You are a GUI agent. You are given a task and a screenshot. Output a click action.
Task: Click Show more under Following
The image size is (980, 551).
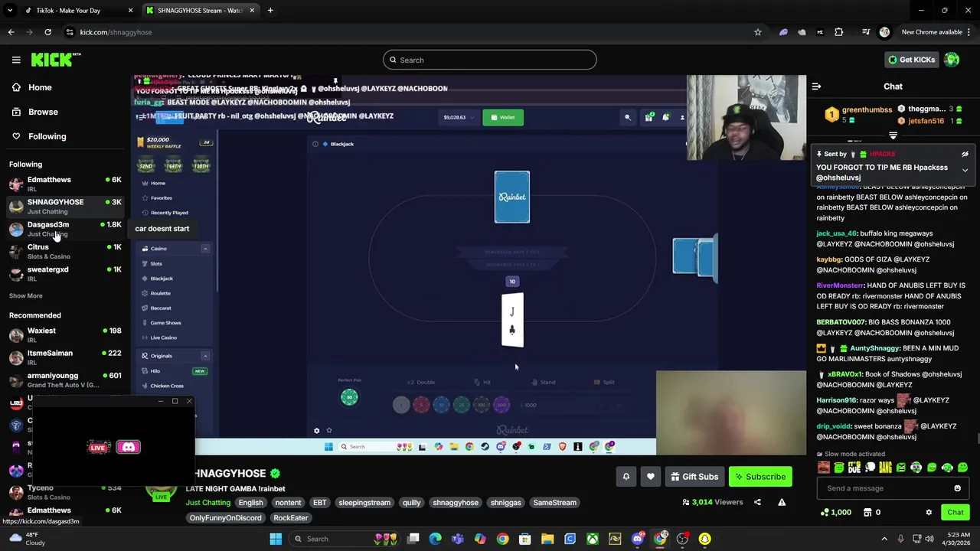26,295
